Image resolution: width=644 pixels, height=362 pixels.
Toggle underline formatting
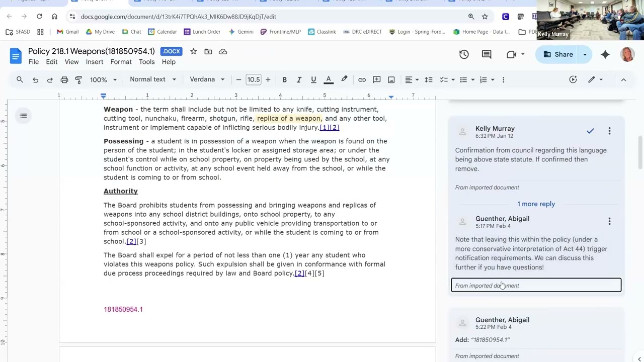pos(313,79)
